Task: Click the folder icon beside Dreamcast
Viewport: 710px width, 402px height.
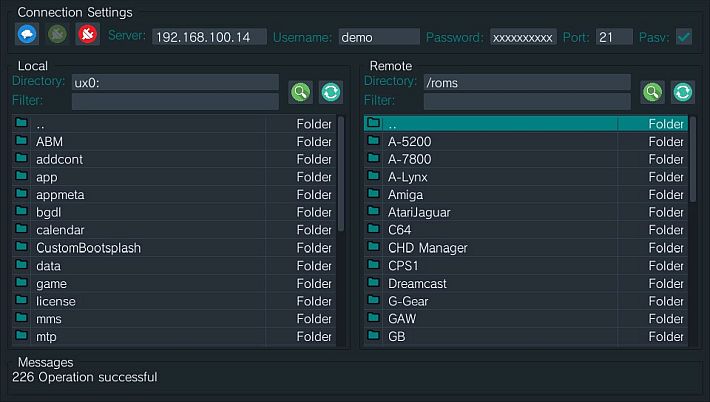Action: [x=373, y=282]
